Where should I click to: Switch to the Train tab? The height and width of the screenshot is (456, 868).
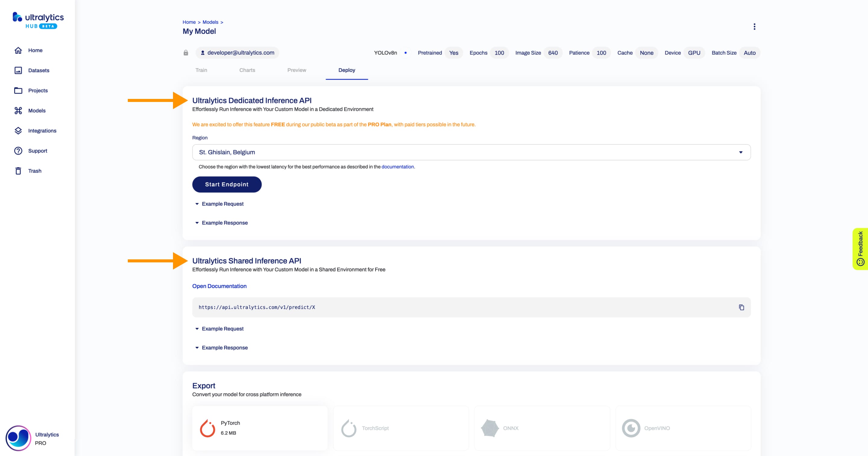tap(202, 70)
